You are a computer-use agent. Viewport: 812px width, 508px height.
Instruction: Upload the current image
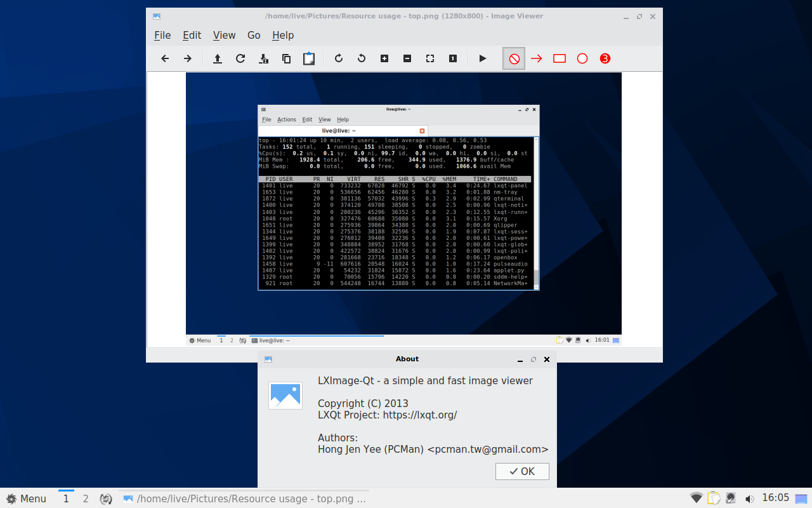point(218,58)
